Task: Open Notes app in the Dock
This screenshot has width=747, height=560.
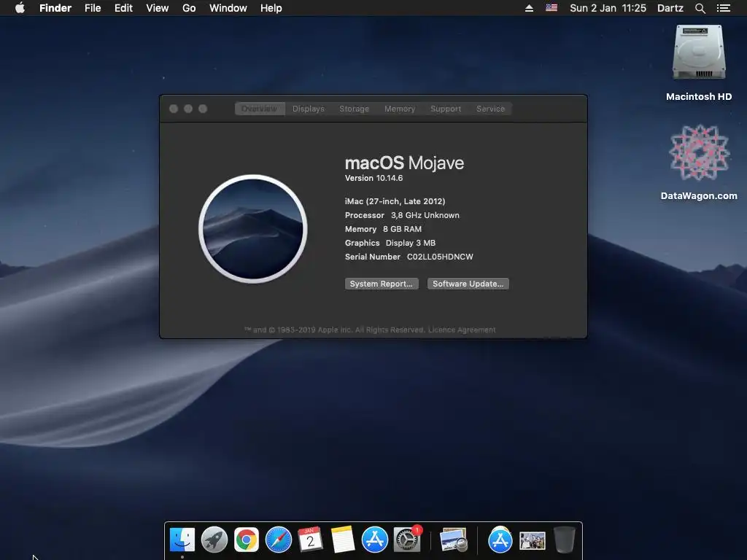Action: pyautogui.click(x=343, y=540)
